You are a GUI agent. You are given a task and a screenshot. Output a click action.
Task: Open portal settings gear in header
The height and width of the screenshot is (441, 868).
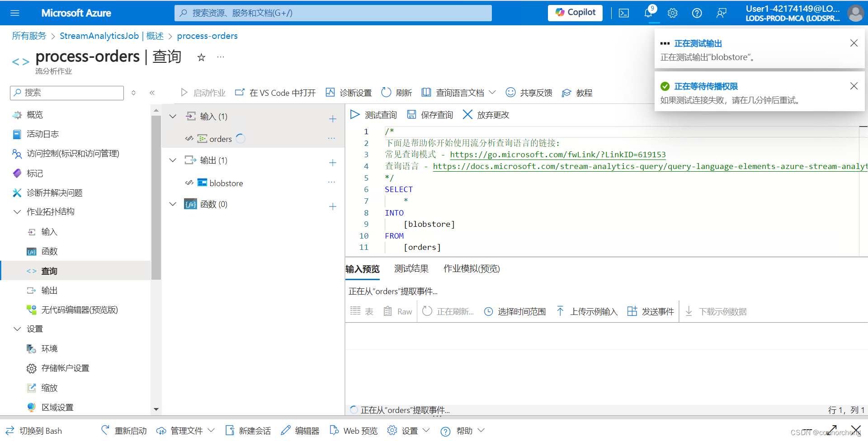point(673,13)
